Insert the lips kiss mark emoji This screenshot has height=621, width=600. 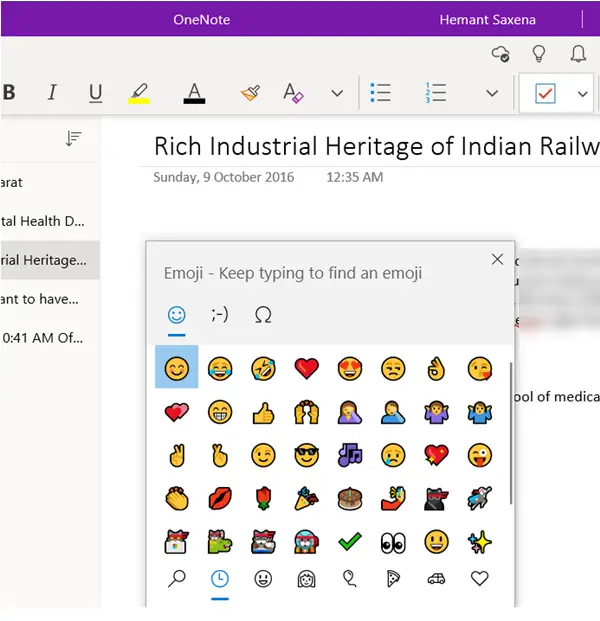220,499
